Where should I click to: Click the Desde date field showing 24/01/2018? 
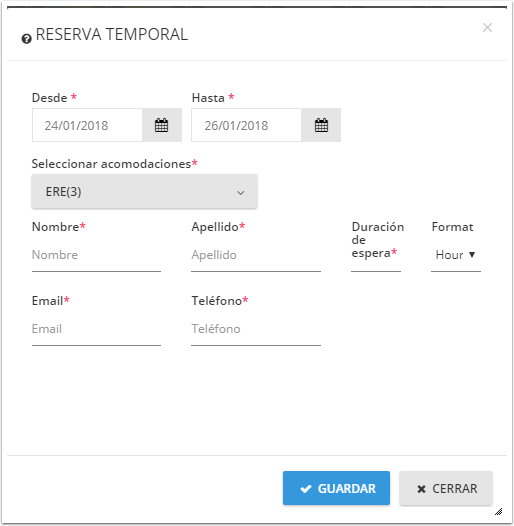tap(87, 125)
